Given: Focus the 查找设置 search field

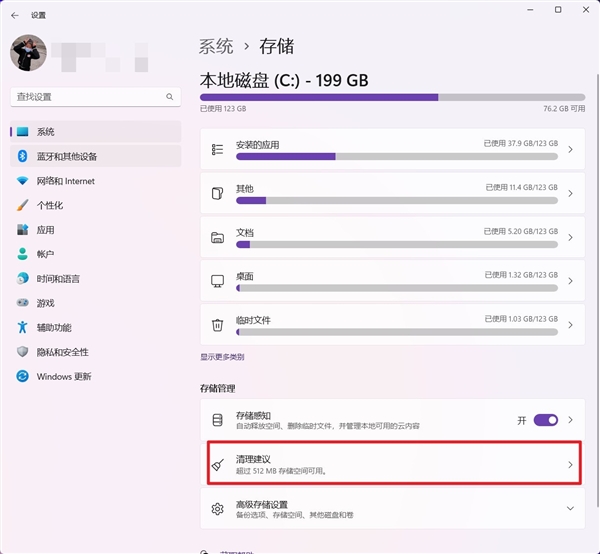Looking at the screenshot, I should (x=96, y=97).
